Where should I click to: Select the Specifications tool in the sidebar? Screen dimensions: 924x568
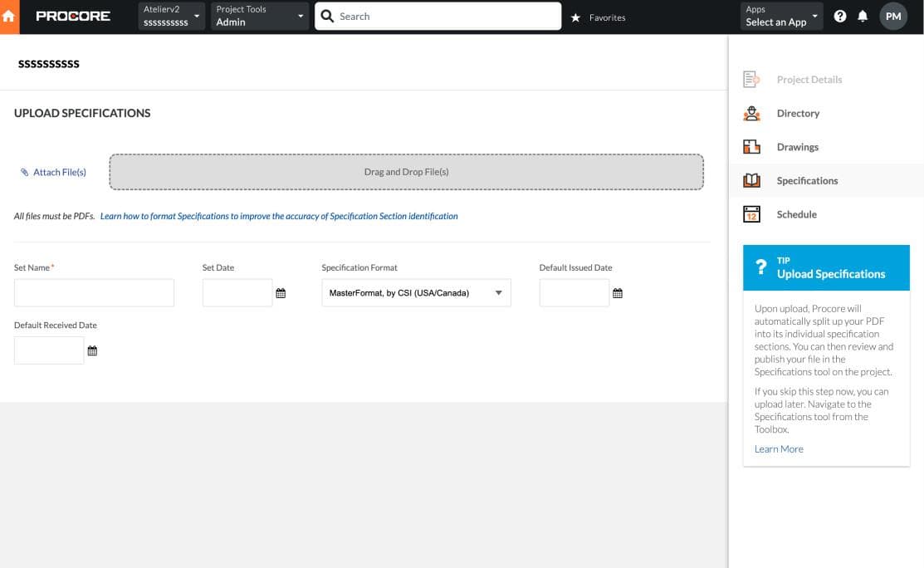pyautogui.click(x=805, y=180)
